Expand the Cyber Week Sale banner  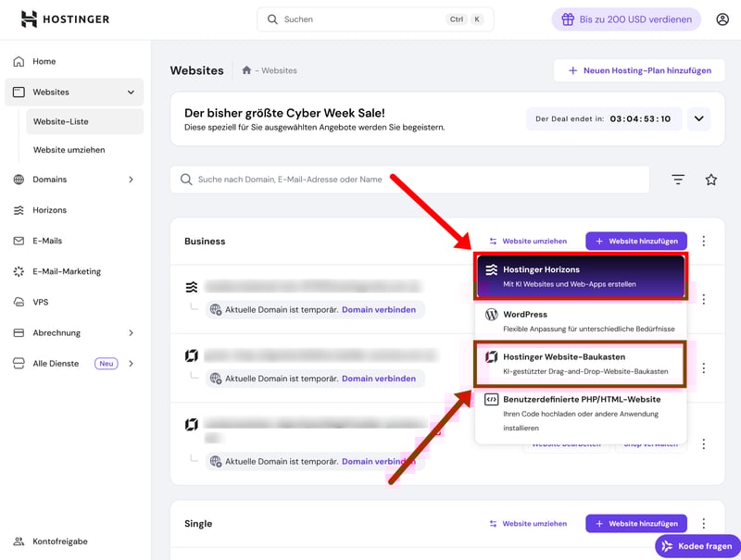[698, 118]
